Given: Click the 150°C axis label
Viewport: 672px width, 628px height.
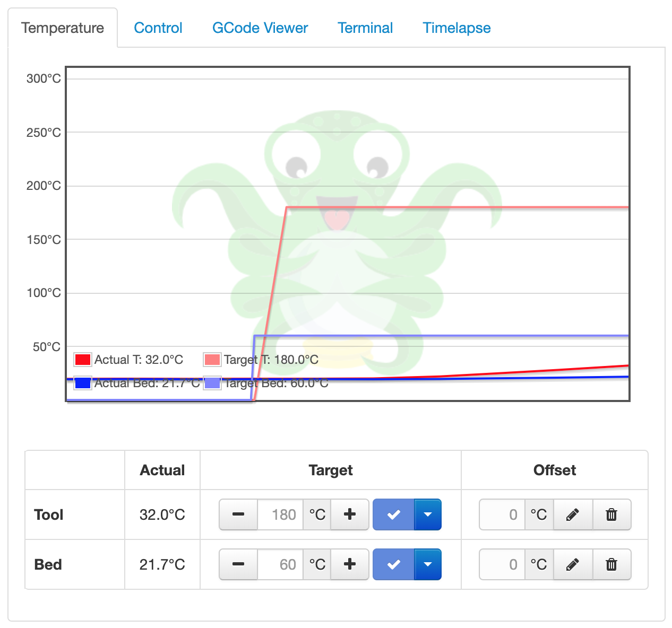Looking at the screenshot, I should pos(44,240).
